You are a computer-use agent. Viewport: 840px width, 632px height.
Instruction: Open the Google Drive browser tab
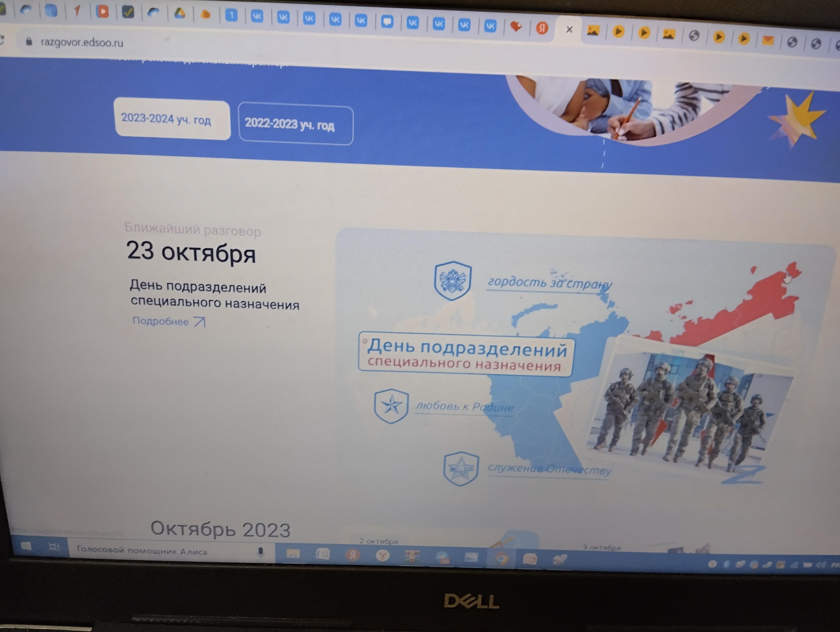(180, 14)
